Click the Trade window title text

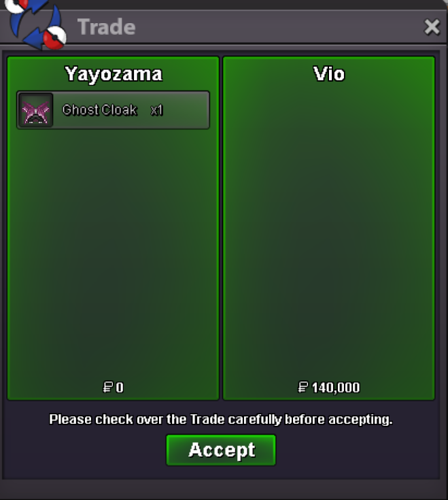[107, 27]
